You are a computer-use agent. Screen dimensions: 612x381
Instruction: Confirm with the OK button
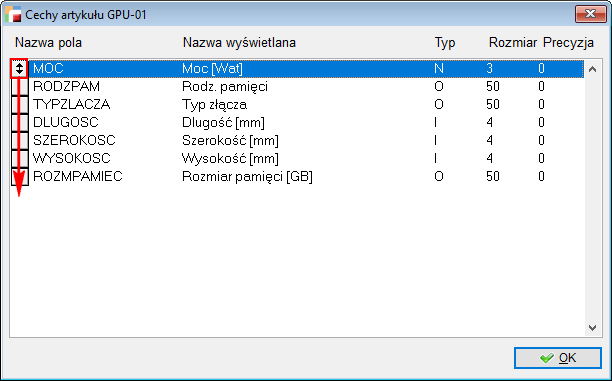click(x=558, y=358)
